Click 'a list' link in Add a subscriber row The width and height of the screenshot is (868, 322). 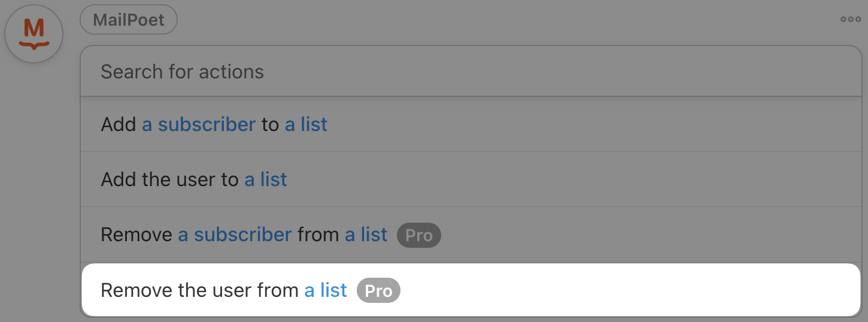point(306,124)
